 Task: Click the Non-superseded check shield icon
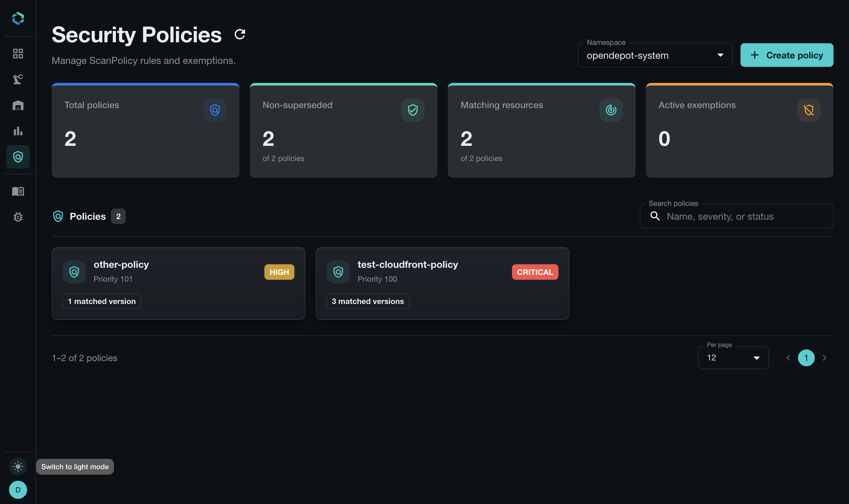click(413, 110)
